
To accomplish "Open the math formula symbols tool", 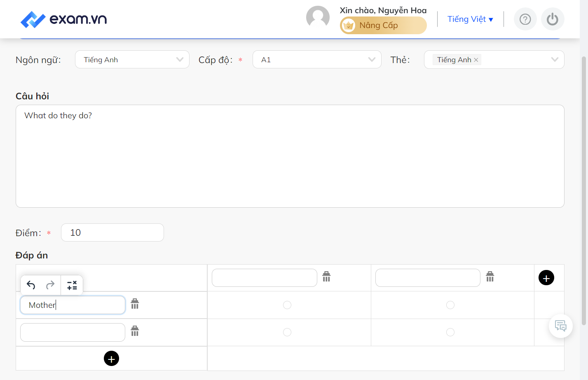I will 72,285.
